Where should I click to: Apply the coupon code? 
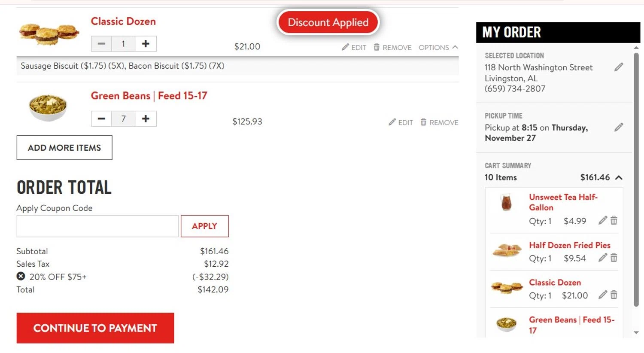pos(204,226)
